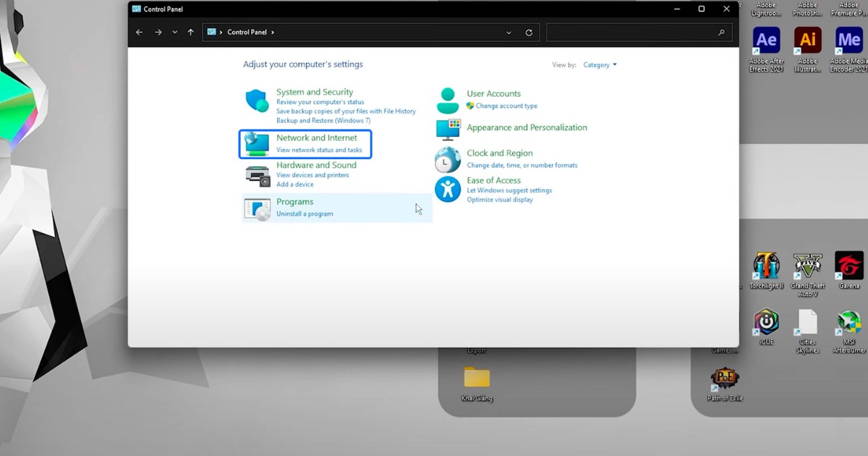
Task: Open the Network and Internet icon
Action: pos(257,144)
